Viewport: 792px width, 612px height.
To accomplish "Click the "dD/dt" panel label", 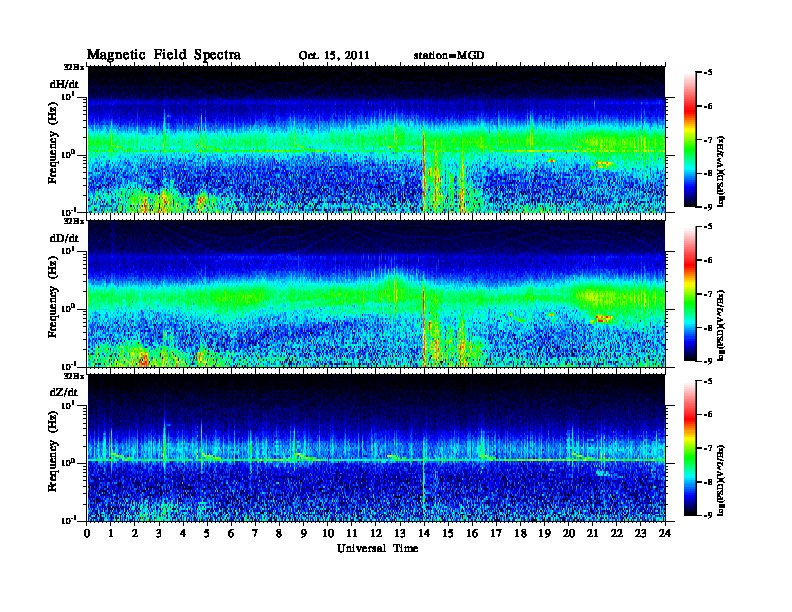I will [x=64, y=238].
